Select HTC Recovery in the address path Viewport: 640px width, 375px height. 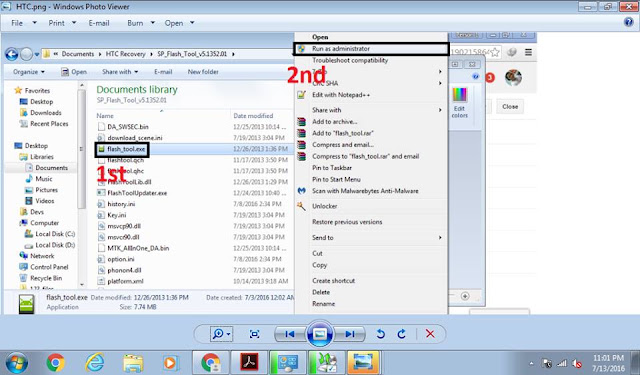pyautogui.click(x=125, y=54)
